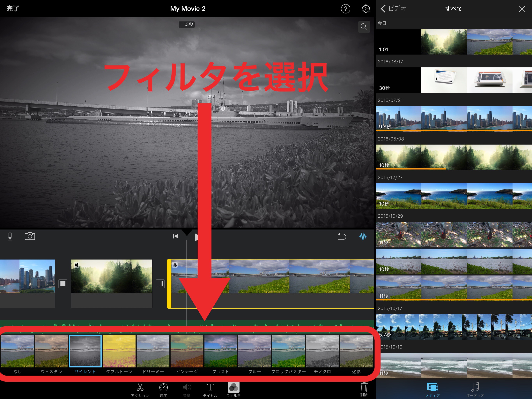Tap the microphone voiceover icon
Screen dimensions: 532x399
(10, 236)
